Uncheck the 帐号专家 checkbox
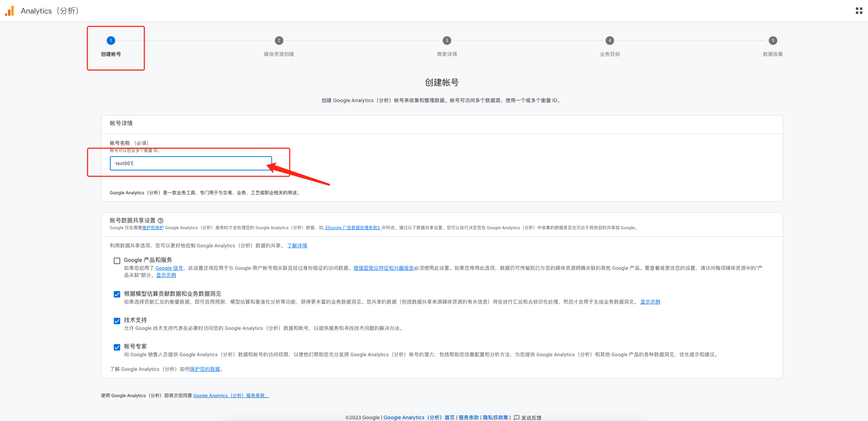This screenshot has width=868, height=421. (117, 347)
